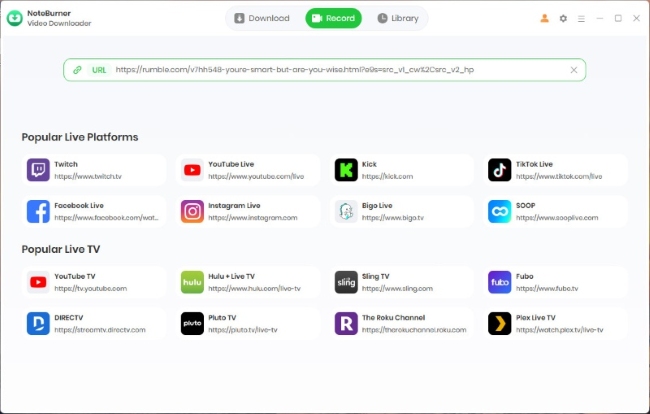Screen dimensions: 650x414
Task: Clear the URL field with X
Action: [x=574, y=70]
